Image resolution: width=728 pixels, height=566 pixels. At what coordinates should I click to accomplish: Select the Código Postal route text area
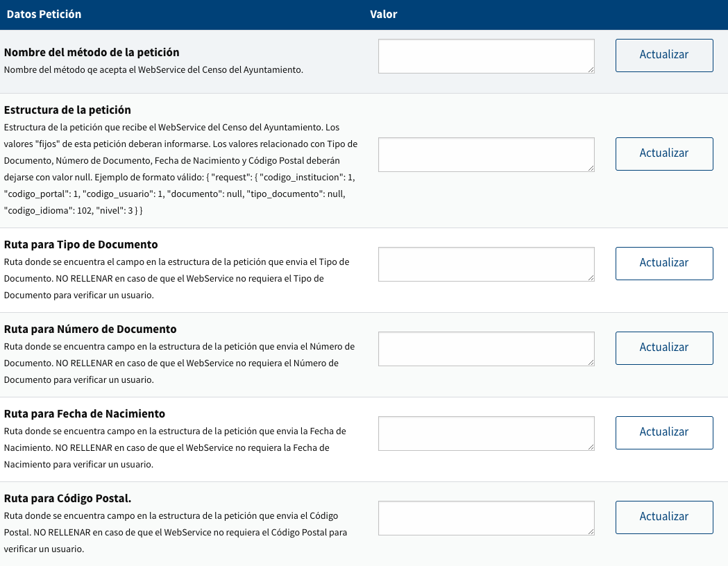click(x=486, y=517)
